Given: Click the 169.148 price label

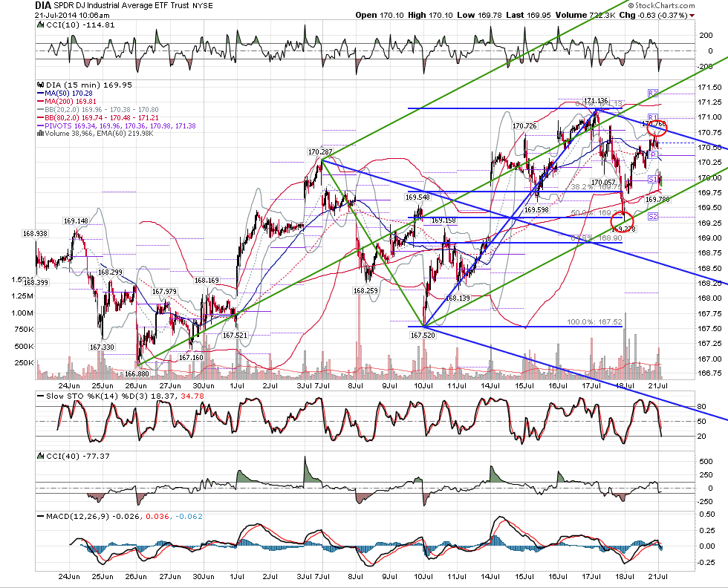Looking at the screenshot, I should coord(76,221).
